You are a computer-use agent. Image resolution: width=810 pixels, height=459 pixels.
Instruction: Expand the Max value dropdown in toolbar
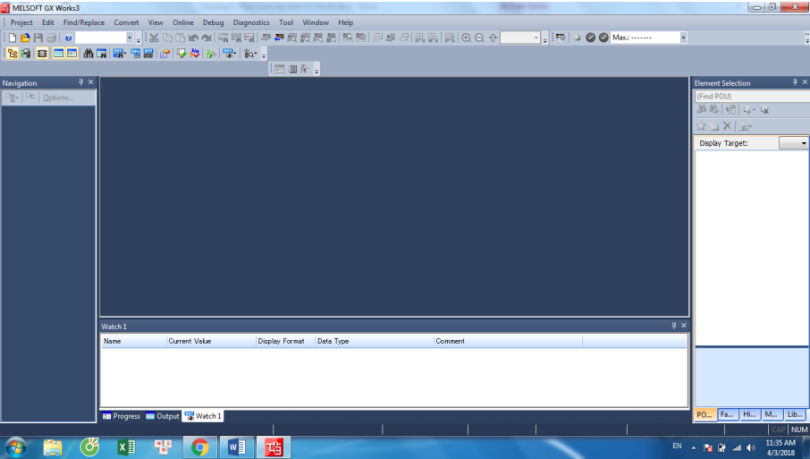coord(684,38)
